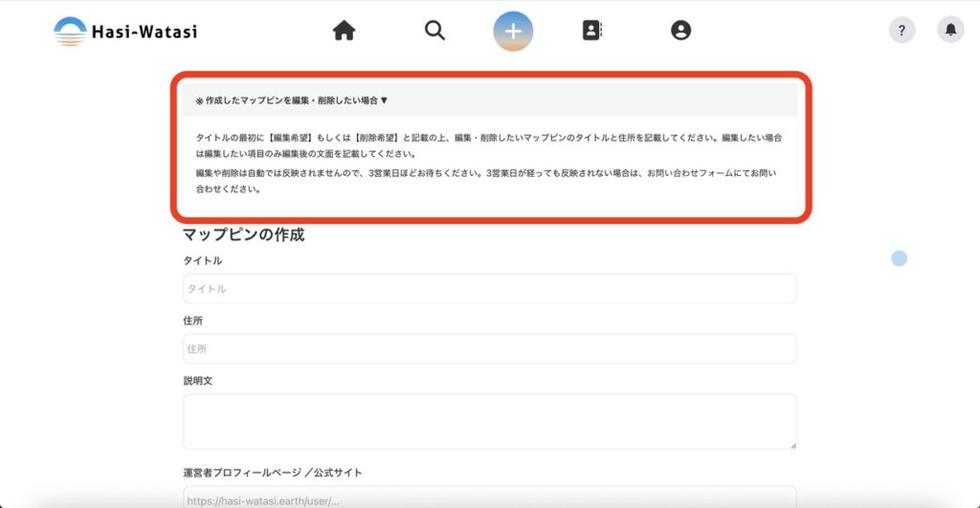The image size is (980, 508).
Task: Click the question mark help icon
Action: pyautogui.click(x=902, y=31)
